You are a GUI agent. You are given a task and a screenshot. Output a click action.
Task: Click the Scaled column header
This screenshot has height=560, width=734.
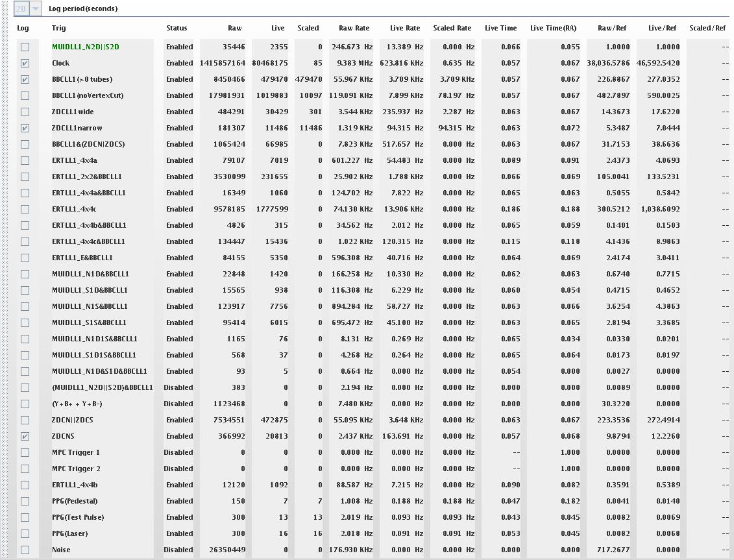[308, 28]
